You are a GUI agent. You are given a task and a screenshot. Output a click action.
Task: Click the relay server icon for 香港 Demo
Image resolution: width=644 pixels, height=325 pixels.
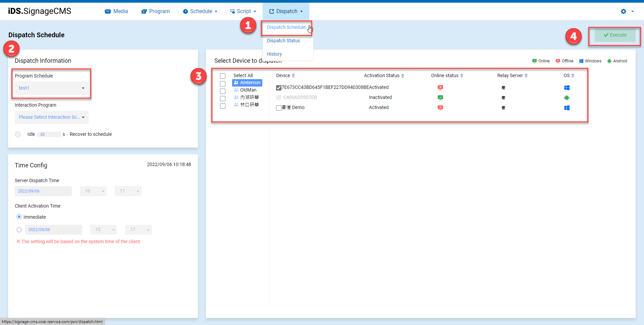[503, 108]
